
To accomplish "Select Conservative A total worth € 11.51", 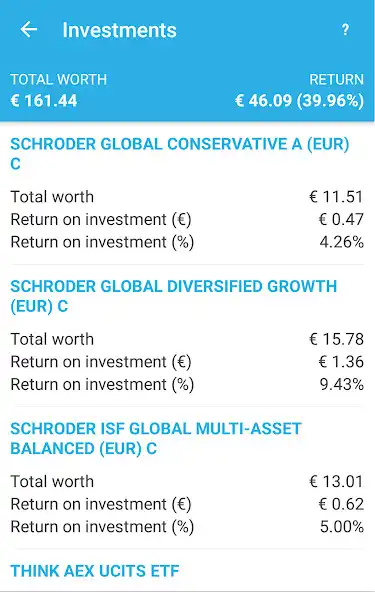I will pyautogui.click(x=187, y=197).
